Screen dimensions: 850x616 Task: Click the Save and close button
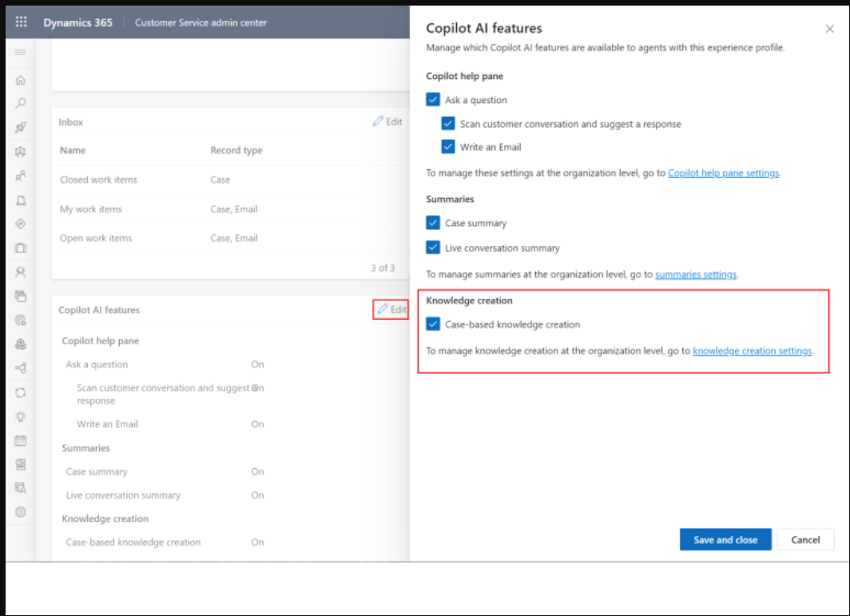click(x=725, y=539)
